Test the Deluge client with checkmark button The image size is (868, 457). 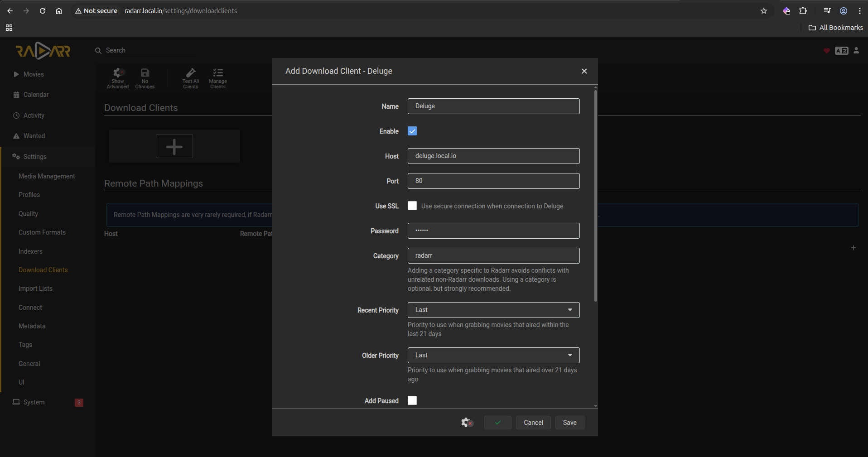tap(498, 423)
